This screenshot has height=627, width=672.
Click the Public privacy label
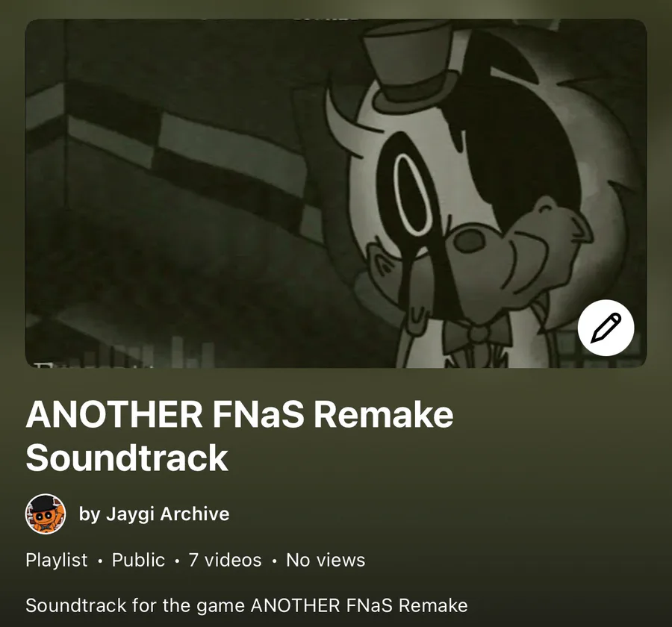pyautogui.click(x=138, y=560)
